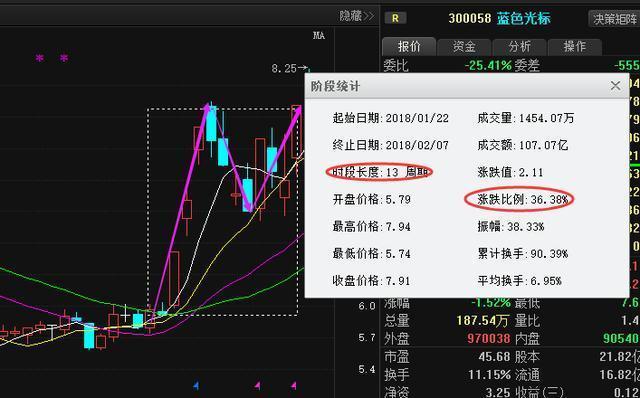This screenshot has width=640, height=398.
Task: Click the 隐藏>> button
Action: pyautogui.click(x=356, y=16)
